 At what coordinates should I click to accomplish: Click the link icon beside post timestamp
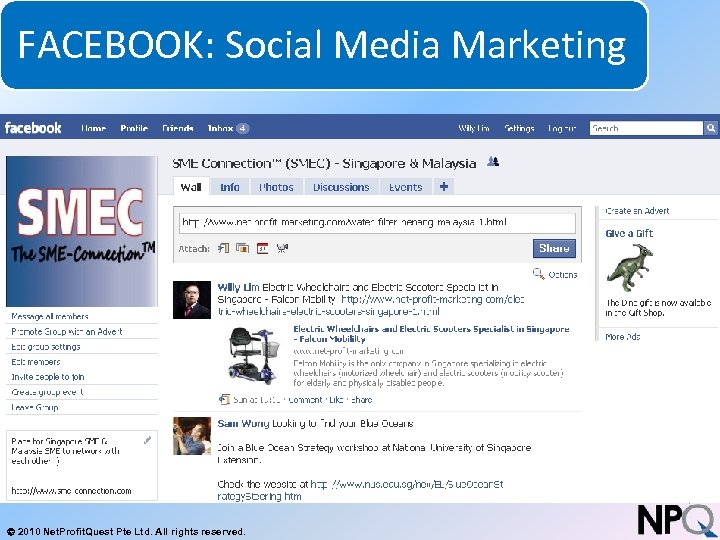224,399
